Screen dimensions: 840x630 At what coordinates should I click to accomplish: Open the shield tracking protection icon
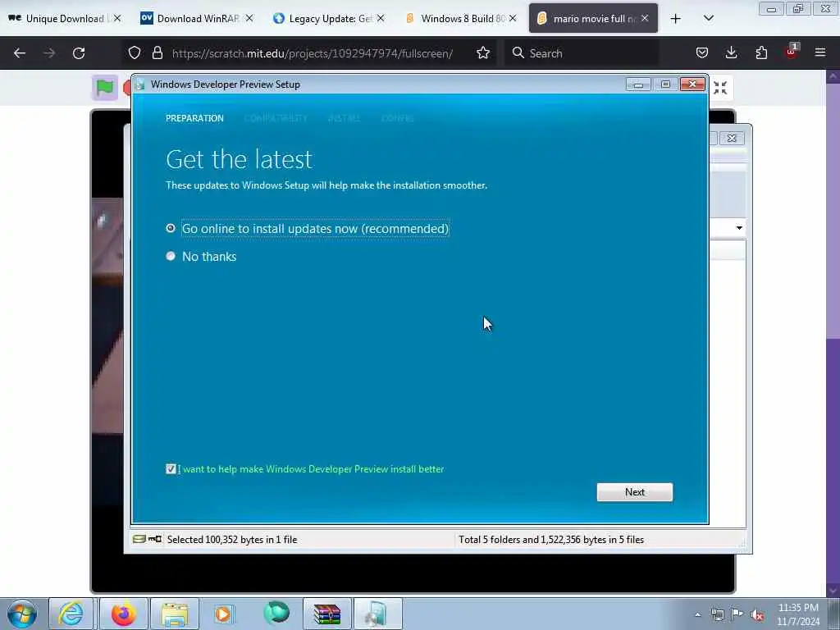[x=135, y=52]
